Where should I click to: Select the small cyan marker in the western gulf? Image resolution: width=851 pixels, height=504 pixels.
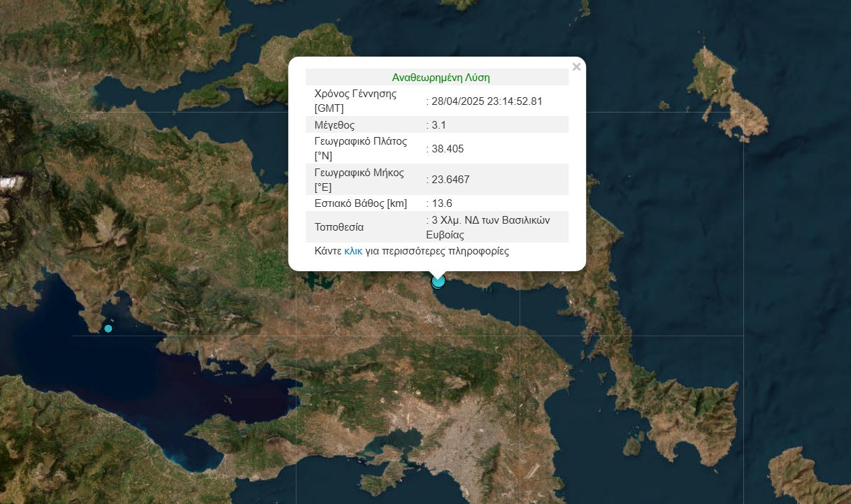108,329
